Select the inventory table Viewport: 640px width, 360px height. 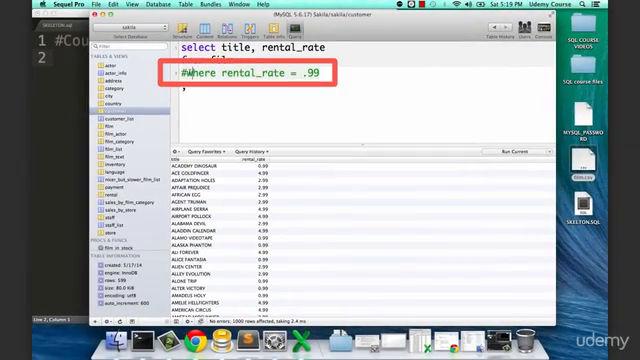(x=115, y=164)
